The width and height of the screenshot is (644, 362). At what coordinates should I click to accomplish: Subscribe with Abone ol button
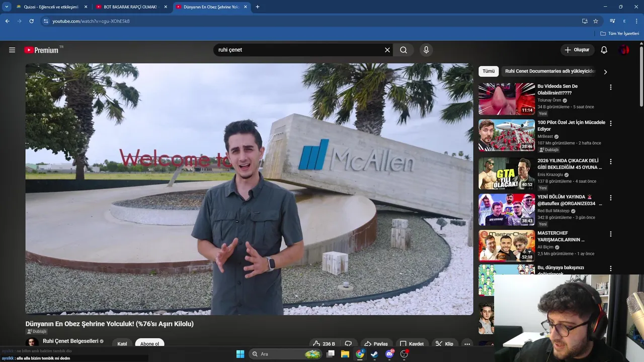(149, 344)
